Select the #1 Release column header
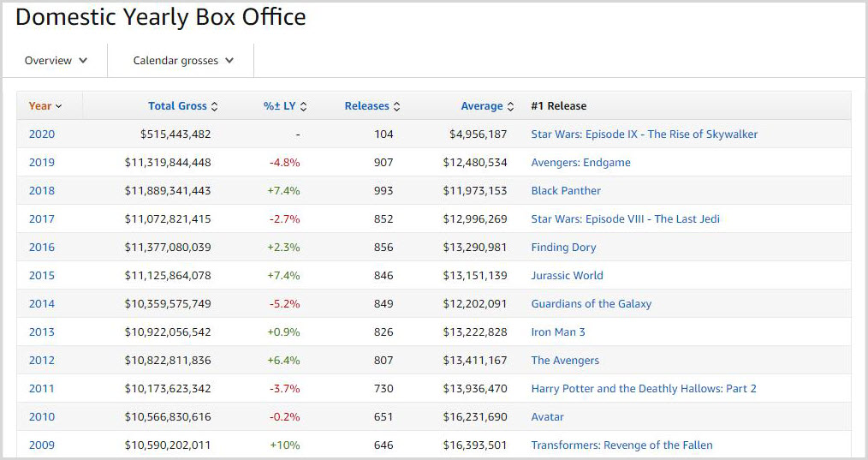The image size is (868, 460). 559,106
